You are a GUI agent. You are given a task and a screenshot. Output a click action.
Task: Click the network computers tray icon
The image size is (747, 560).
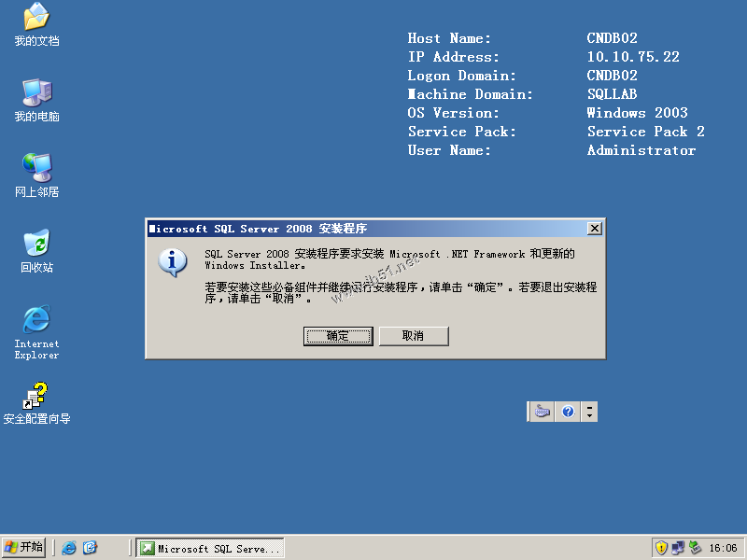(x=678, y=548)
